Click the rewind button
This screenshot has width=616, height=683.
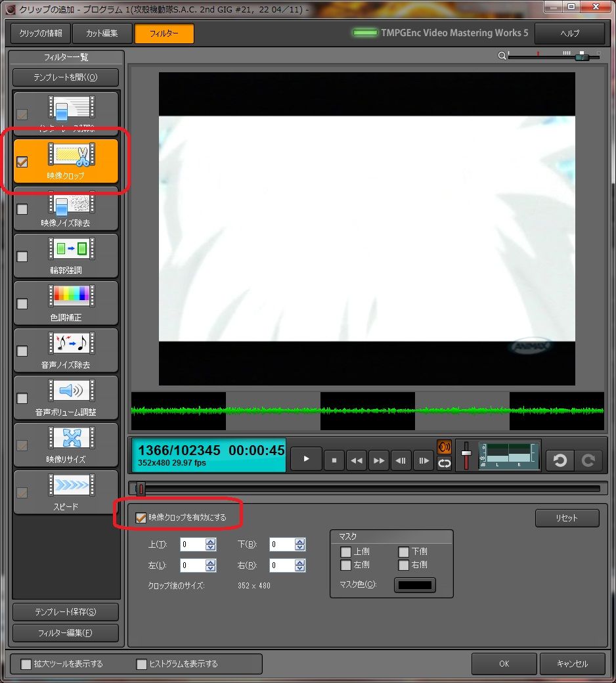(357, 460)
